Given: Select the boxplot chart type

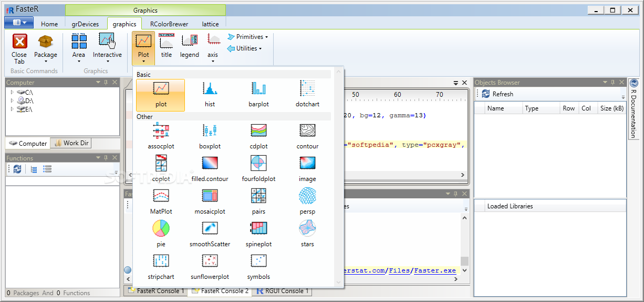Looking at the screenshot, I should [210, 137].
